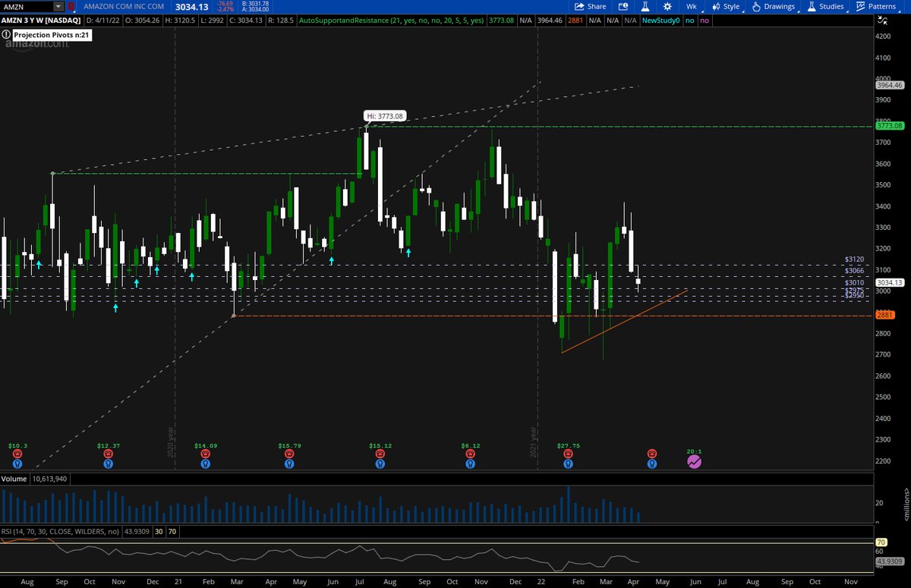Click the upcoming blue lightbulb icon near April
Screen dimensions: 911x588
(x=651, y=463)
